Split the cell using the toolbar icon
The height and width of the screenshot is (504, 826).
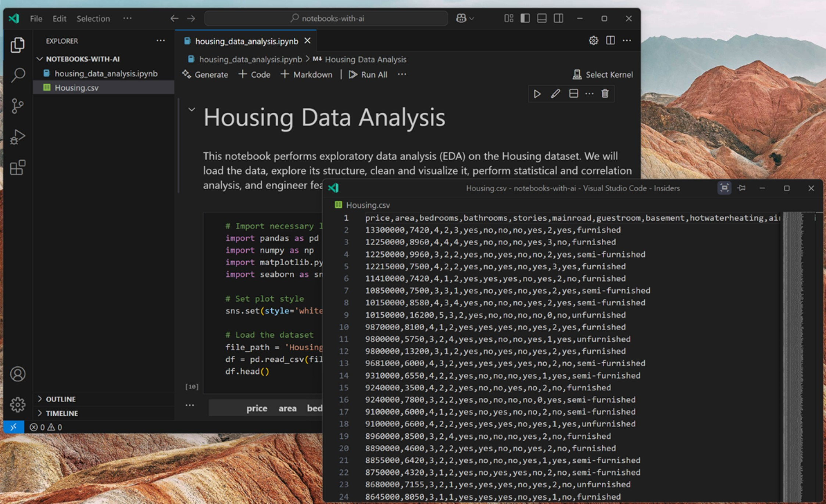(573, 94)
